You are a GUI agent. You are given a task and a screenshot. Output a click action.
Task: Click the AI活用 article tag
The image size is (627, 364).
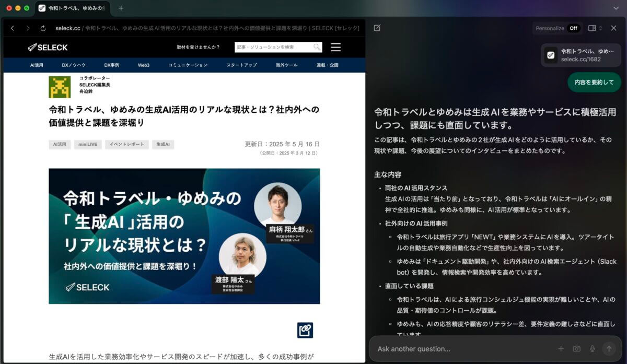pyautogui.click(x=60, y=144)
